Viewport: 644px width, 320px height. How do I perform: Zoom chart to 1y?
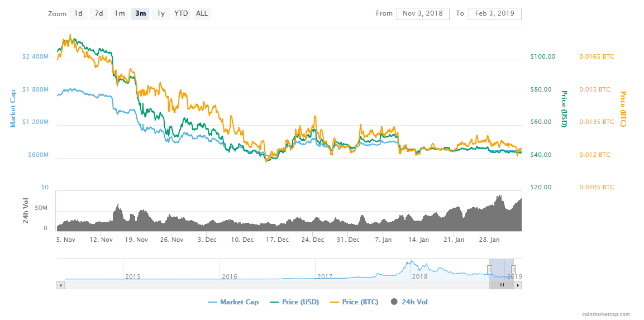161,13
